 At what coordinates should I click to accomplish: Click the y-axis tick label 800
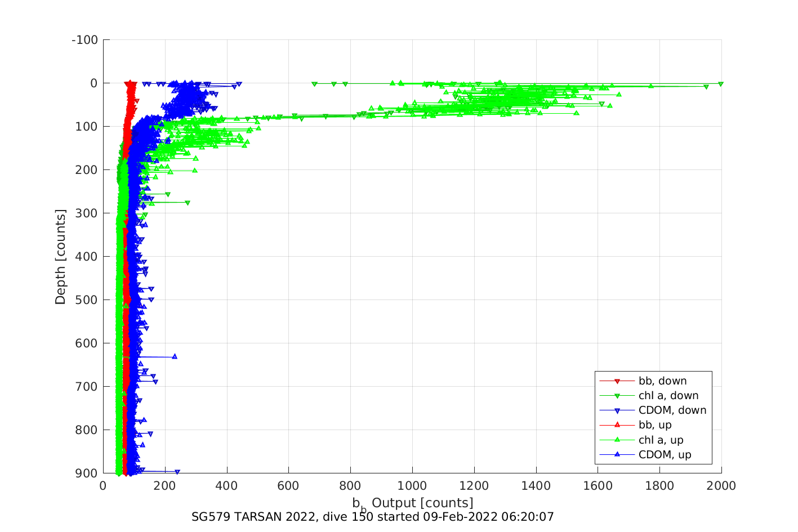coord(87,430)
